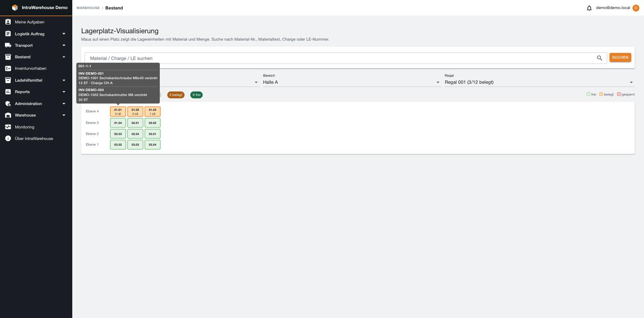Click the Bestand box icon in sidebar
The image size is (644, 318).
[8, 57]
